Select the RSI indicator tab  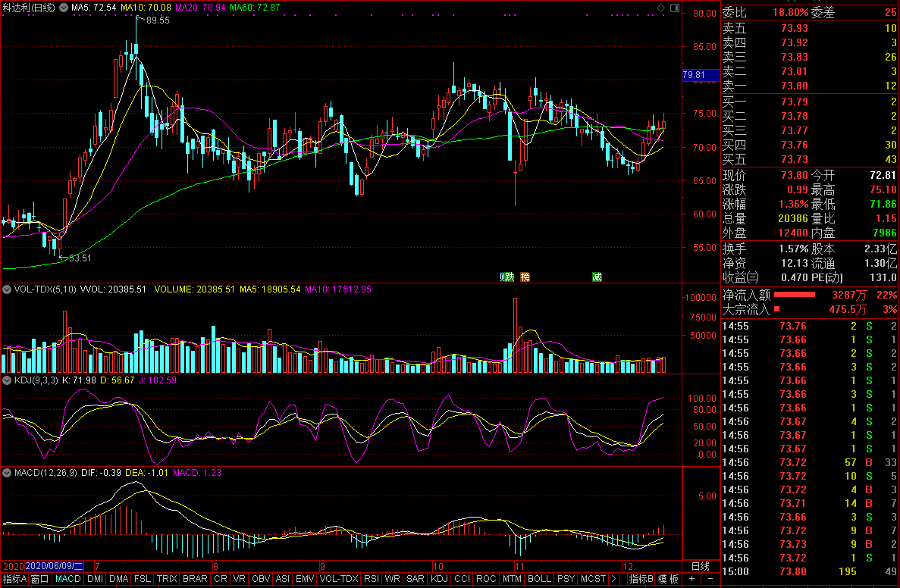click(372, 579)
